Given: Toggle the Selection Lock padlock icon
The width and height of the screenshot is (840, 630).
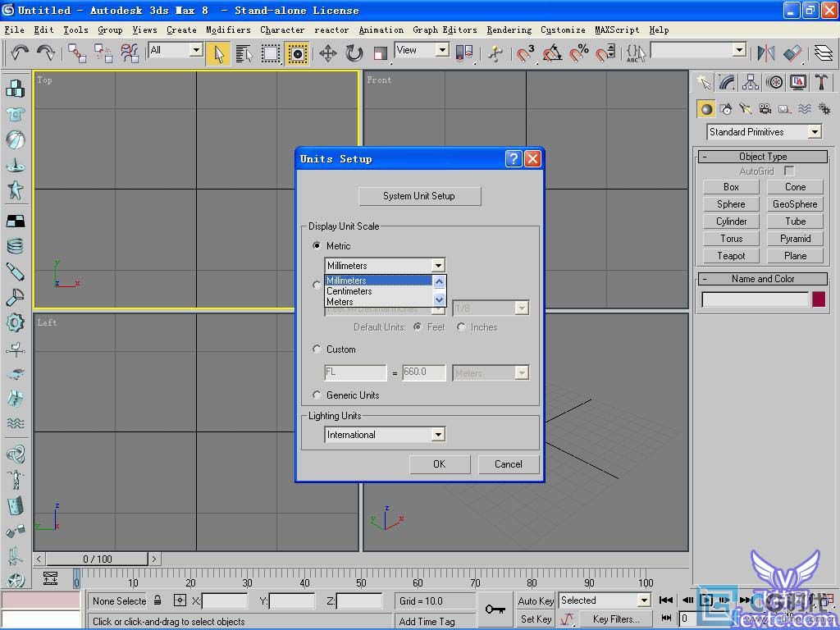Looking at the screenshot, I should tap(157, 600).
